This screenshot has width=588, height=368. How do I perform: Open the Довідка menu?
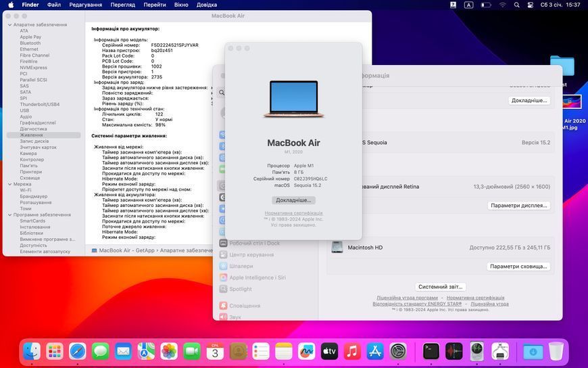(x=207, y=5)
